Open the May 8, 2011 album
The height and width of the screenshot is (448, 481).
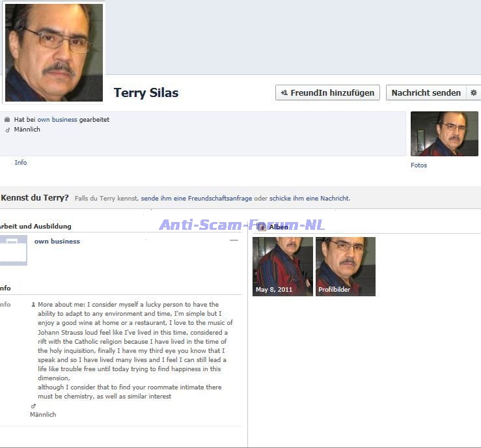pyautogui.click(x=282, y=266)
